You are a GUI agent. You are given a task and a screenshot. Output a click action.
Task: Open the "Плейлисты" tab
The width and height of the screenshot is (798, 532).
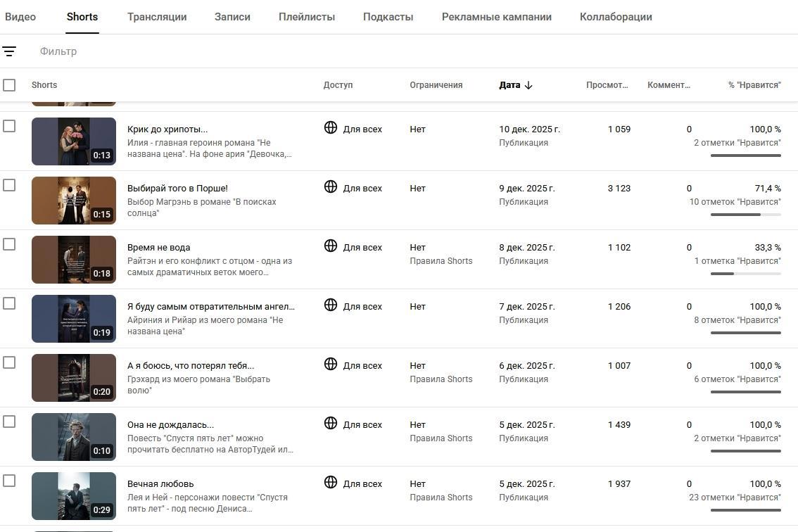307,17
